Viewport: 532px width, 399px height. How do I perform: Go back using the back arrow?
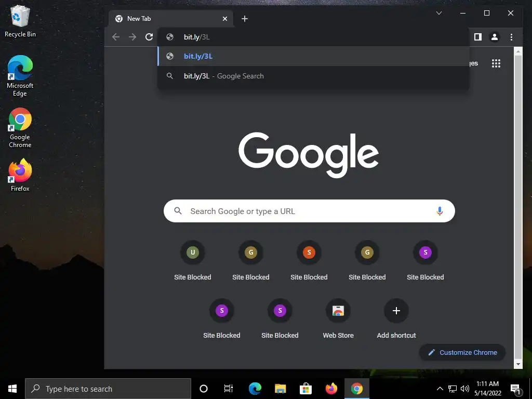(116, 37)
